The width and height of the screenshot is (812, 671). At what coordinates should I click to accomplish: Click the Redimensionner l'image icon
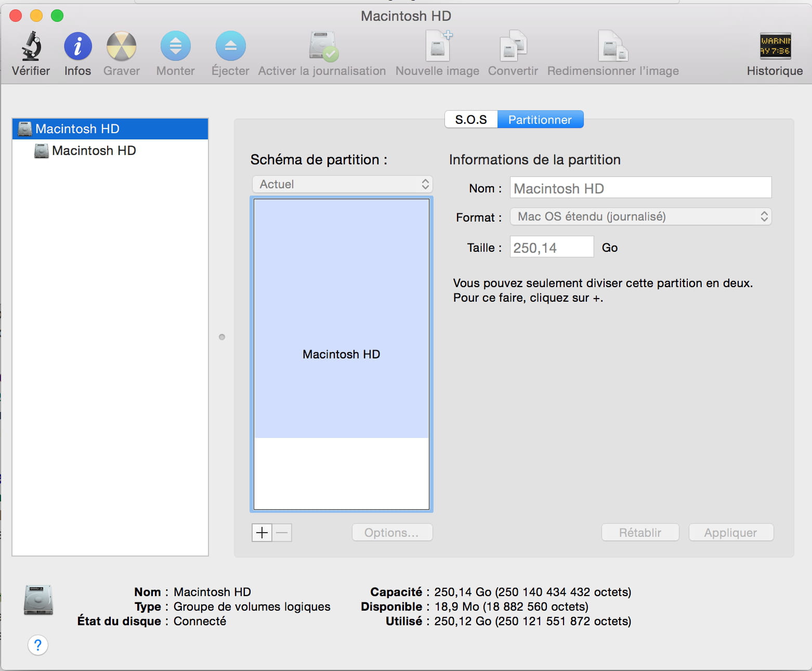pyautogui.click(x=613, y=46)
